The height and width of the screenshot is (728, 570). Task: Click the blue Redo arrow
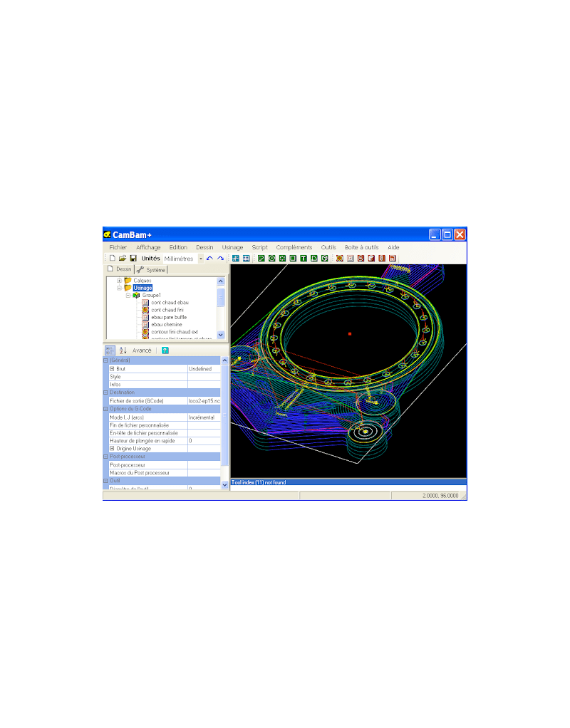[x=220, y=258]
